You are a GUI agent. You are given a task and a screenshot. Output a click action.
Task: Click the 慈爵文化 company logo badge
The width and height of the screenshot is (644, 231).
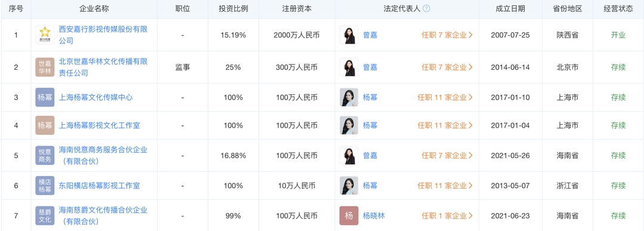click(45, 216)
